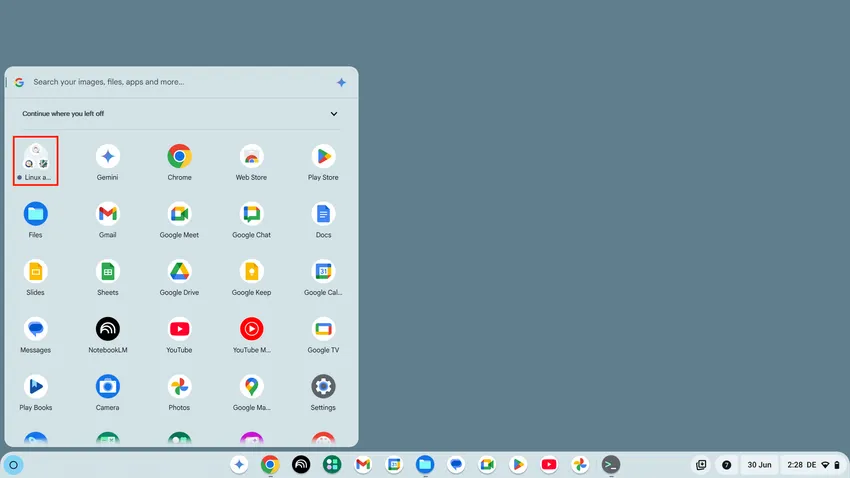Open NotebookLM in the launcher grid
The height and width of the screenshot is (478, 850).
click(107, 334)
